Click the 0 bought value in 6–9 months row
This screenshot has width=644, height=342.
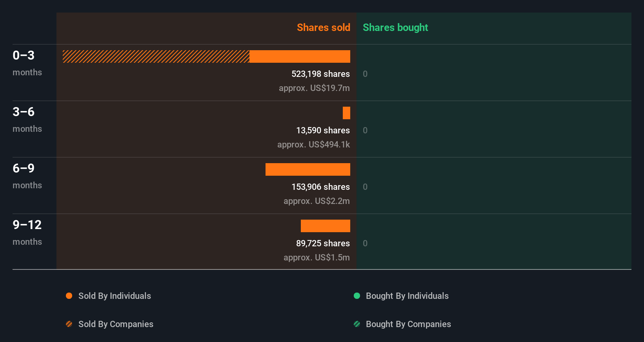click(365, 187)
